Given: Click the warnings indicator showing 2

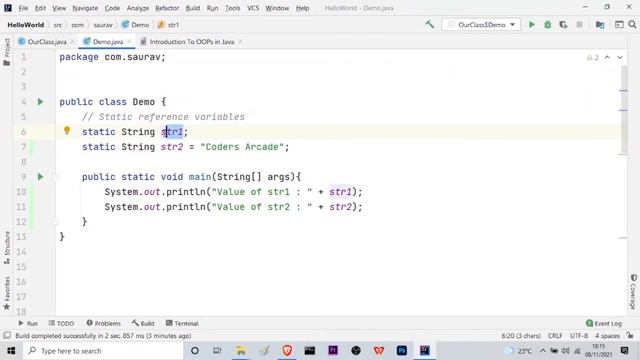Looking at the screenshot, I should 593,58.
